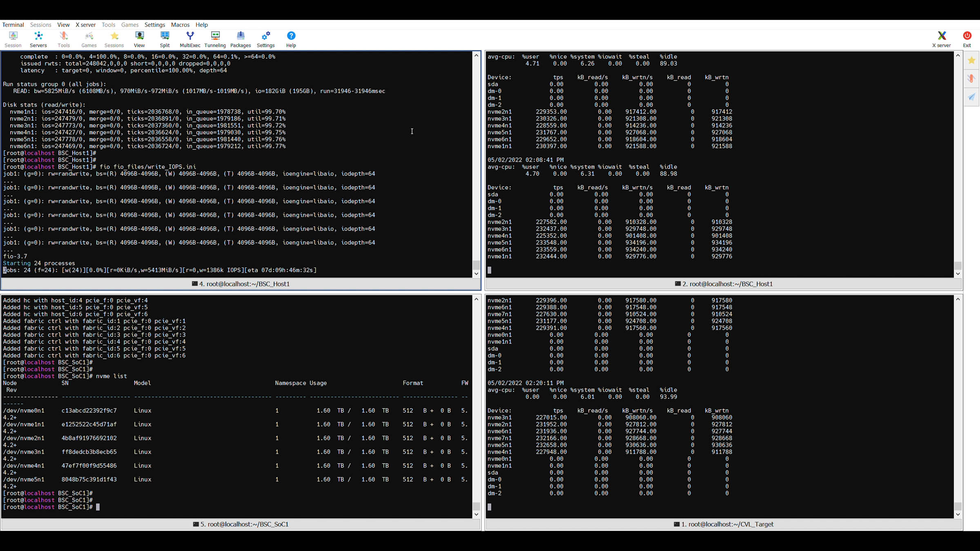This screenshot has width=980, height=551.
Task: Open the Terminal menu
Action: [13, 24]
